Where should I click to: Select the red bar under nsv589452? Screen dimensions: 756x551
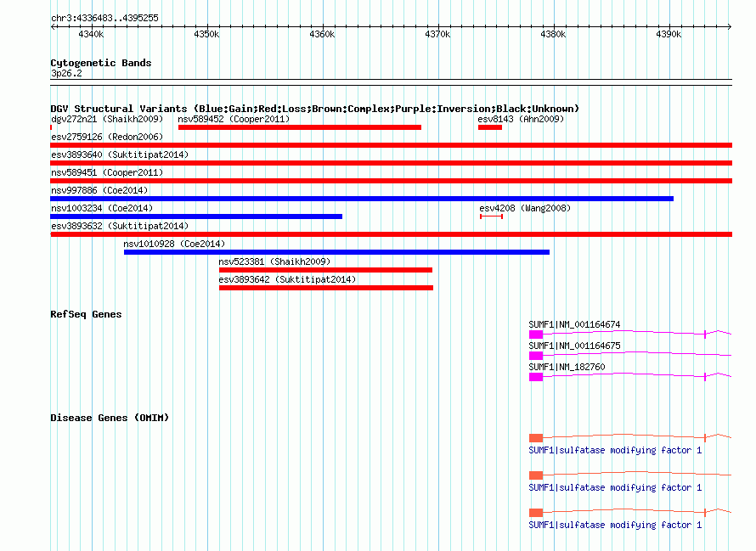click(x=300, y=127)
